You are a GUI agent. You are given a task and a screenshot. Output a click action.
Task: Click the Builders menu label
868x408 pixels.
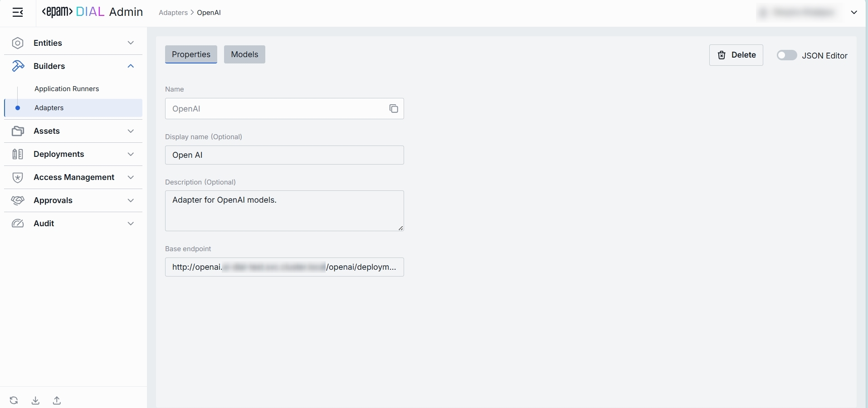point(49,66)
